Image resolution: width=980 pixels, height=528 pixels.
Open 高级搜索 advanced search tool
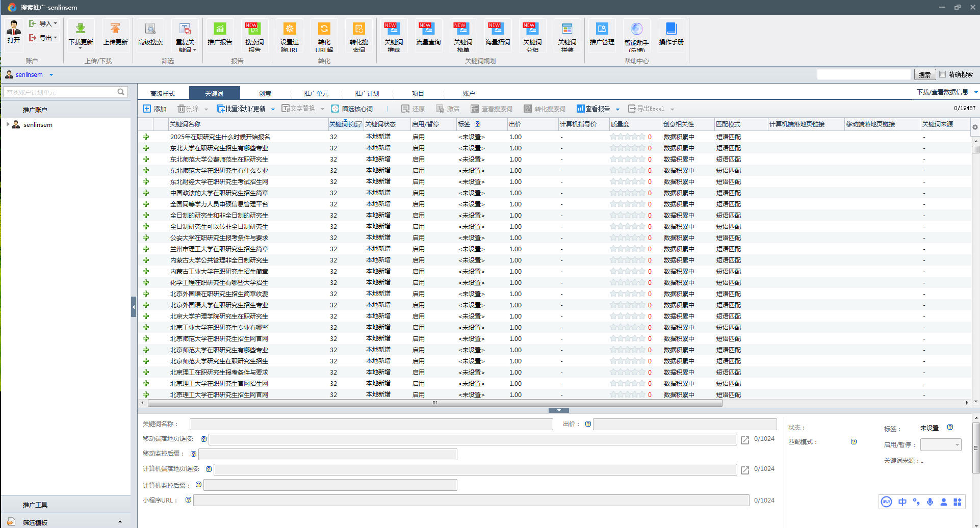150,29
